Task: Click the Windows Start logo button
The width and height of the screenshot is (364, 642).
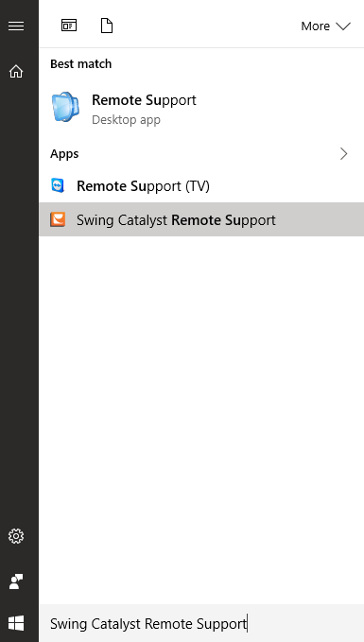Action: [16, 624]
